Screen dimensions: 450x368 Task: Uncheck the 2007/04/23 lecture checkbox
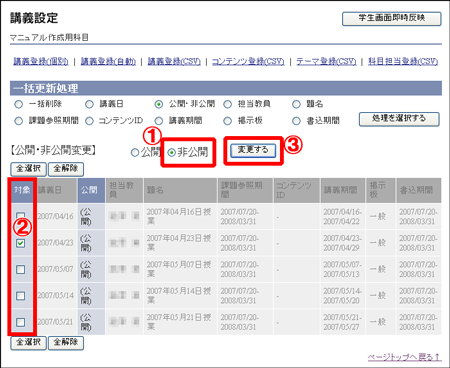(21, 243)
